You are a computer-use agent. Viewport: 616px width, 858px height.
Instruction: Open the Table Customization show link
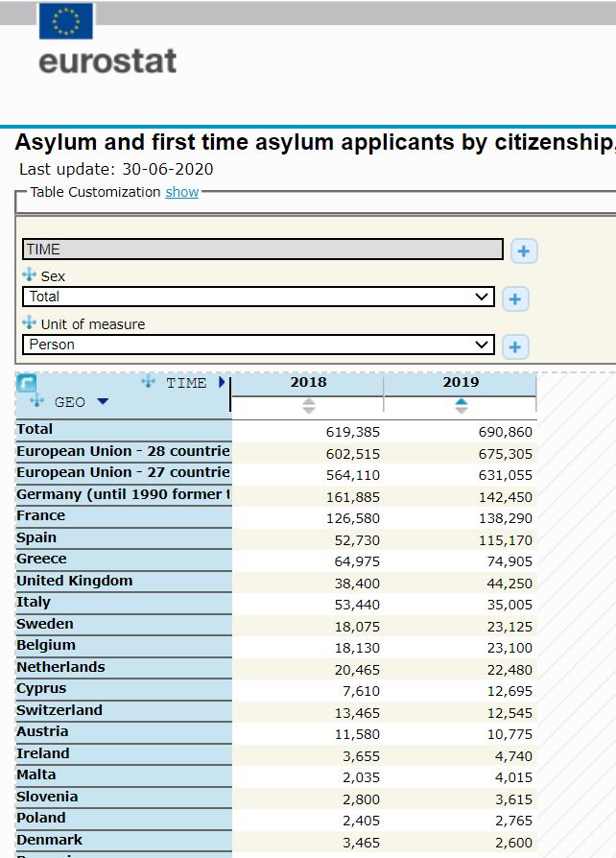tap(181, 192)
